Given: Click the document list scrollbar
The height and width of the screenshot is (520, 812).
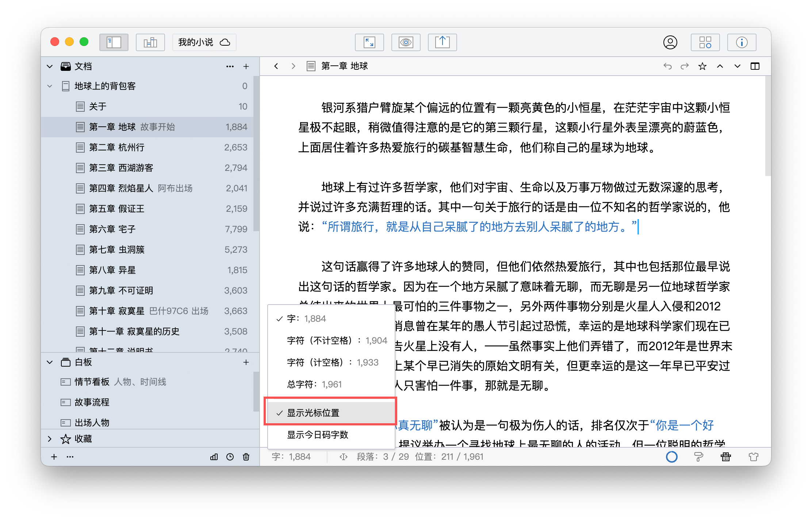Looking at the screenshot, I should (256, 153).
